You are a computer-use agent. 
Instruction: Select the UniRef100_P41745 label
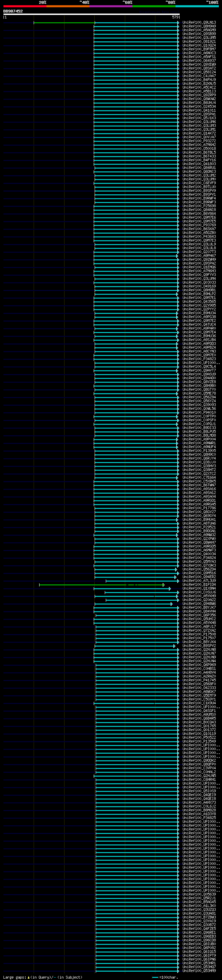tap(199, 680)
